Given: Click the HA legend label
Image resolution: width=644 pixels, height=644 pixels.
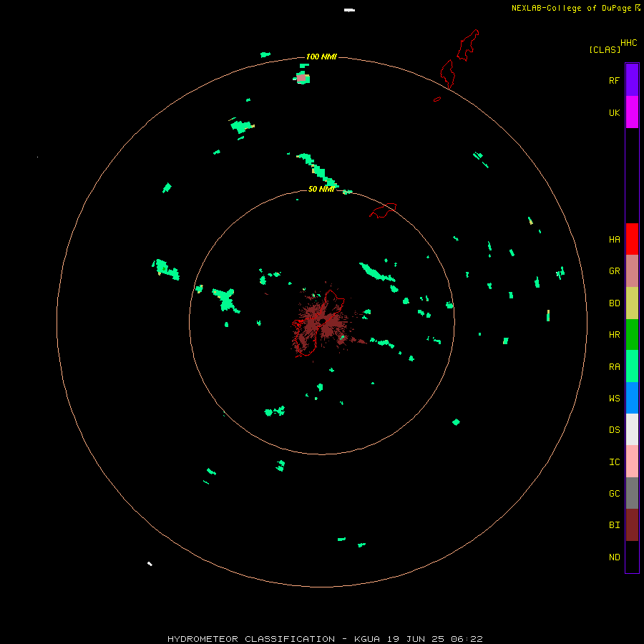Looking at the screenshot, I should [x=614, y=240].
